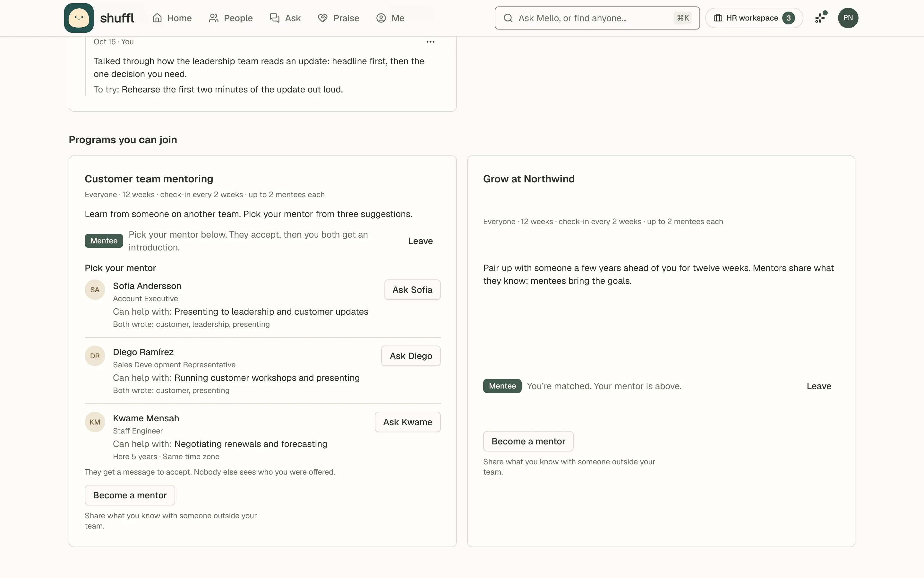This screenshot has height=578, width=924.
Task: Click the 'To try: Rehearse the first two minutes' line
Action: [218, 90]
